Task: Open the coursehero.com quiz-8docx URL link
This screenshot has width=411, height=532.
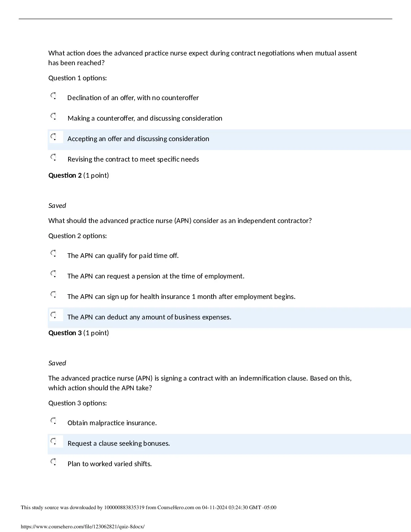Action: (x=83, y=527)
